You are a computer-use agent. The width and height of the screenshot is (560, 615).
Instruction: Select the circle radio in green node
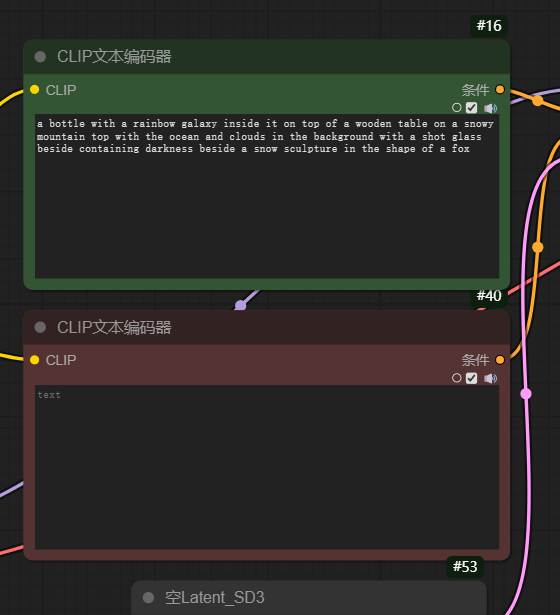tap(456, 107)
